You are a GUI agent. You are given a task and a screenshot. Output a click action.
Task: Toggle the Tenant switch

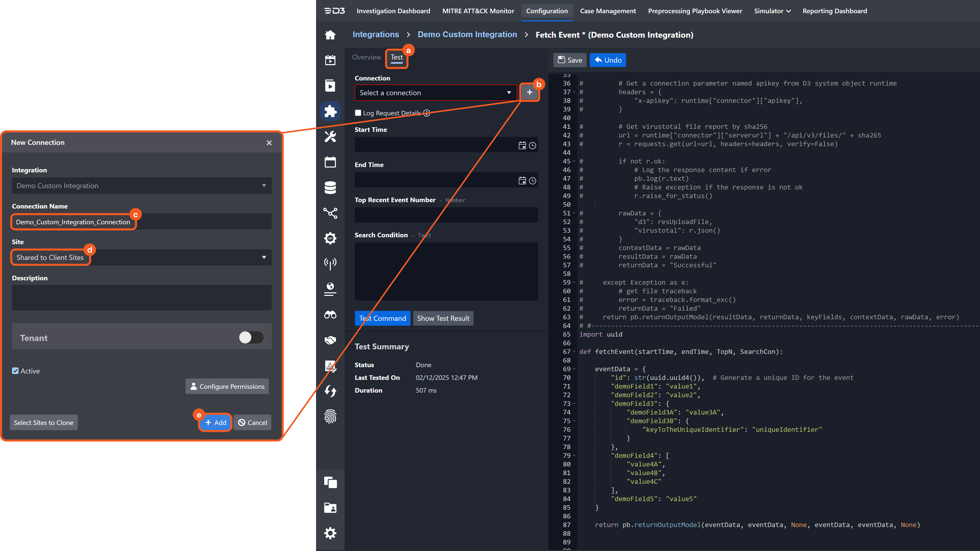tap(251, 337)
